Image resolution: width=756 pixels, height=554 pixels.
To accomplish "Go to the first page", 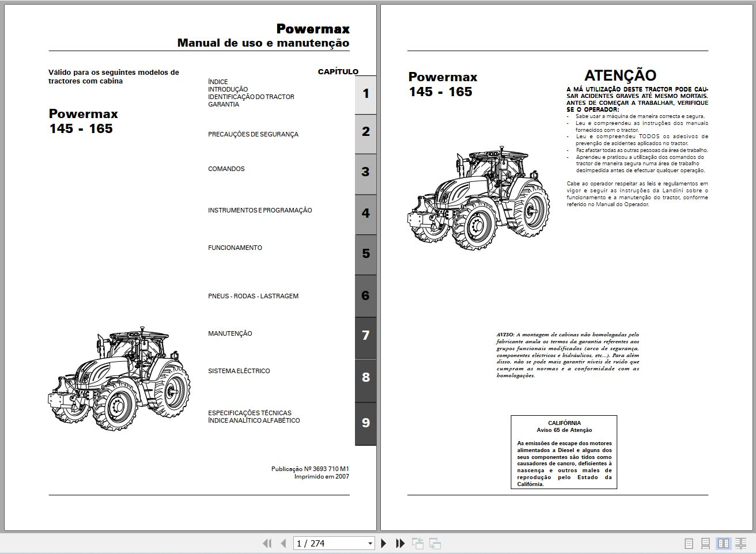I will tap(267, 543).
